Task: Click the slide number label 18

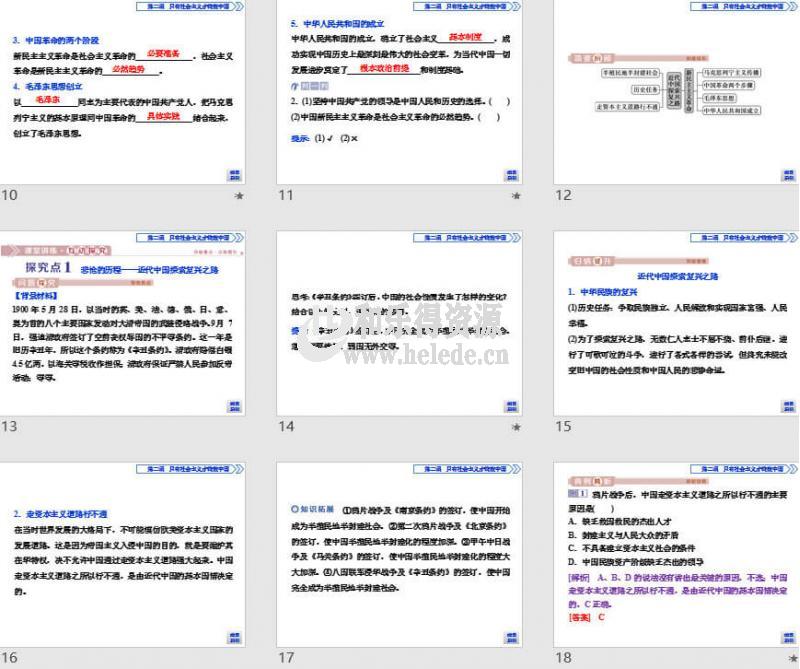Action: tap(563, 657)
